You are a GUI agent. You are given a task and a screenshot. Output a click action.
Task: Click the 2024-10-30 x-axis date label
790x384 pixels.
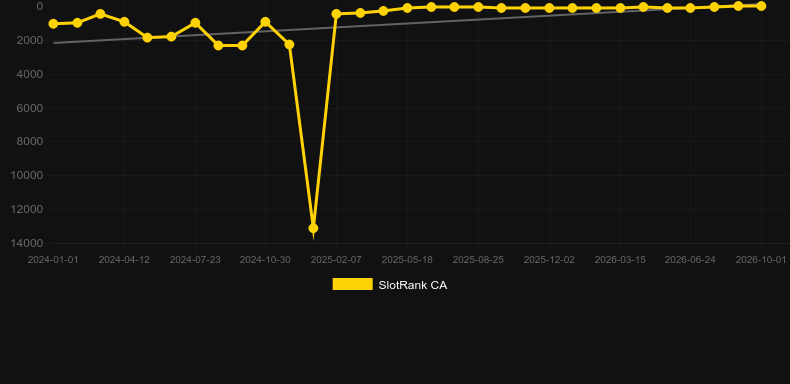click(265, 260)
